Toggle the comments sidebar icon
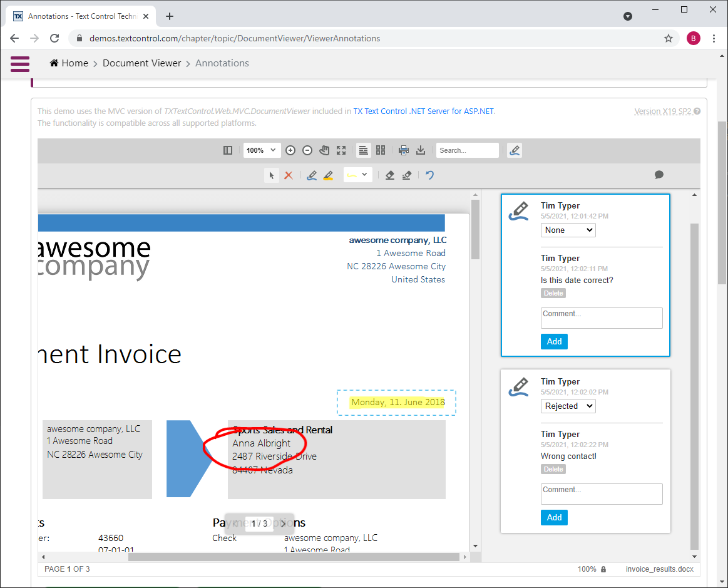 659,175
